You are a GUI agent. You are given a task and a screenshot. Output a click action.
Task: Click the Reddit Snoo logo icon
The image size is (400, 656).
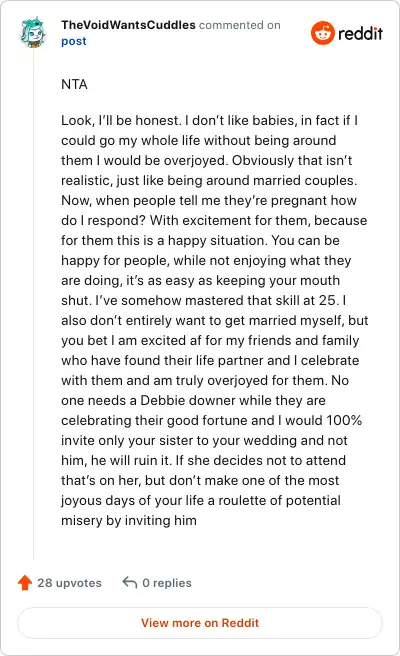323,33
